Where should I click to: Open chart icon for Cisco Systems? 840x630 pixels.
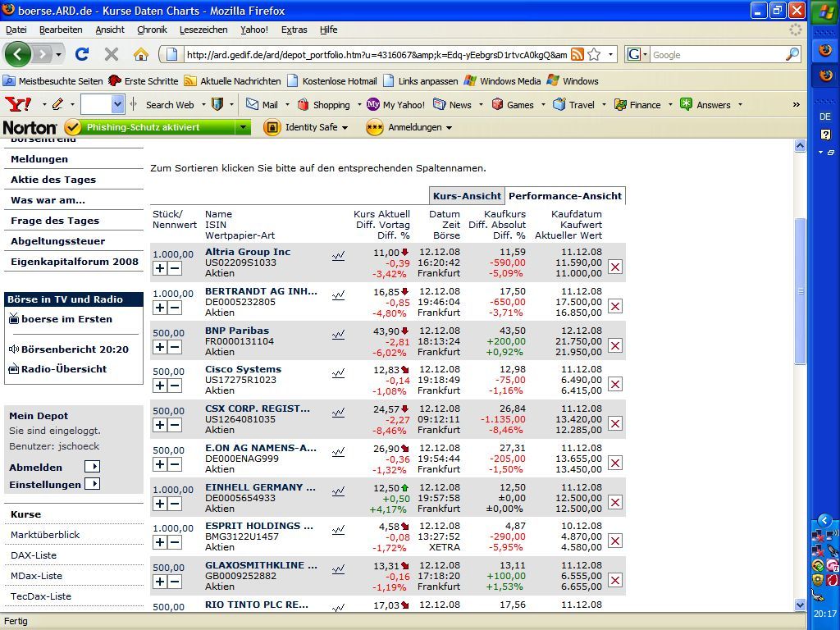(338, 373)
